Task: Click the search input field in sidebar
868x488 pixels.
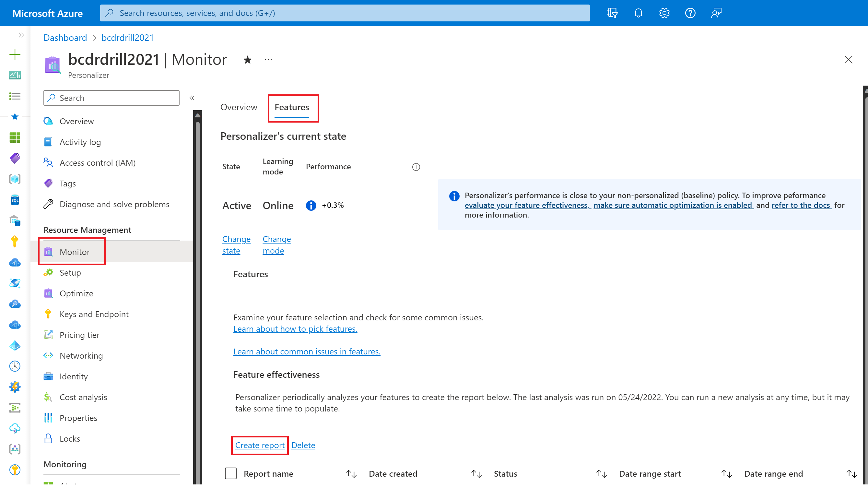Action: click(x=111, y=98)
